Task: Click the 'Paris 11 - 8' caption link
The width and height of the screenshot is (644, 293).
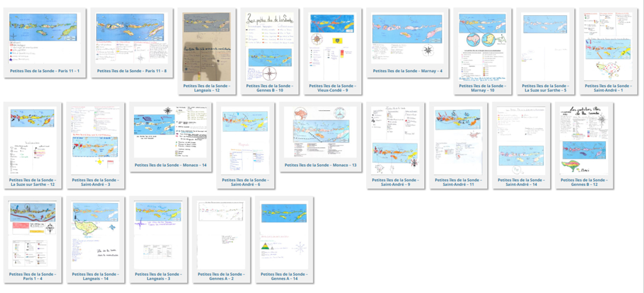Action: click(131, 71)
